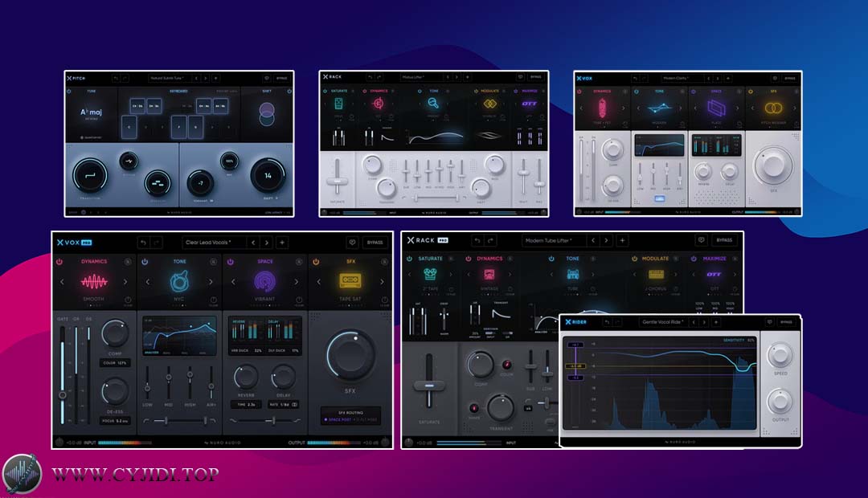Click the EQ analyzer display in Xvox Pro Tone

179,336
